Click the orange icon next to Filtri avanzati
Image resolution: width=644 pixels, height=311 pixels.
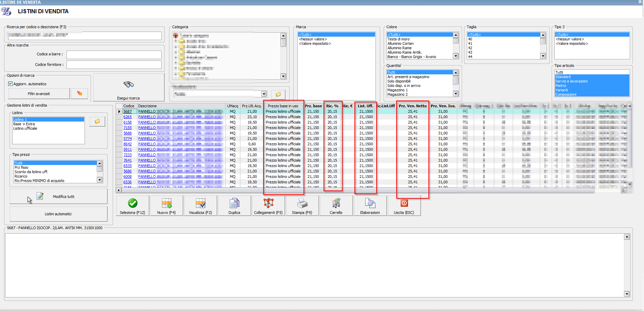pyautogui.click(x=79, y=93)
